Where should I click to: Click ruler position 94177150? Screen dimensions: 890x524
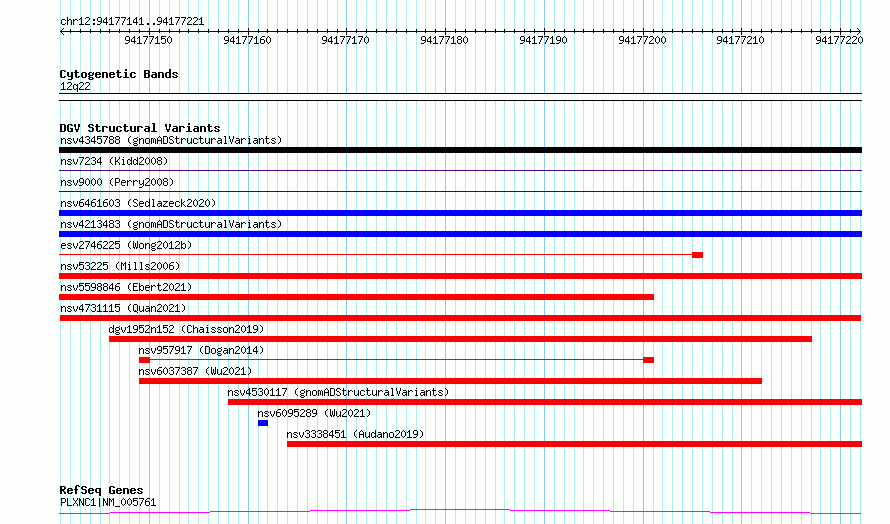(148, 40)
